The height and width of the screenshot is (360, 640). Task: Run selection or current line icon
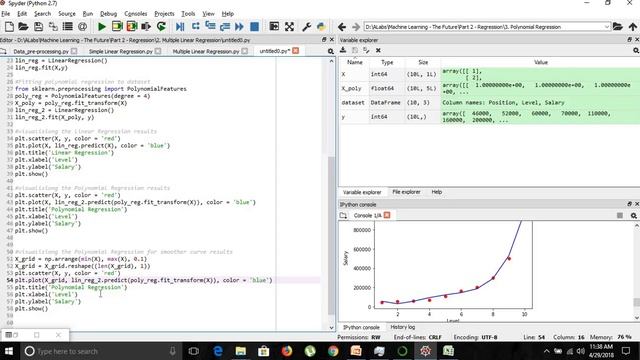[146, 27]
